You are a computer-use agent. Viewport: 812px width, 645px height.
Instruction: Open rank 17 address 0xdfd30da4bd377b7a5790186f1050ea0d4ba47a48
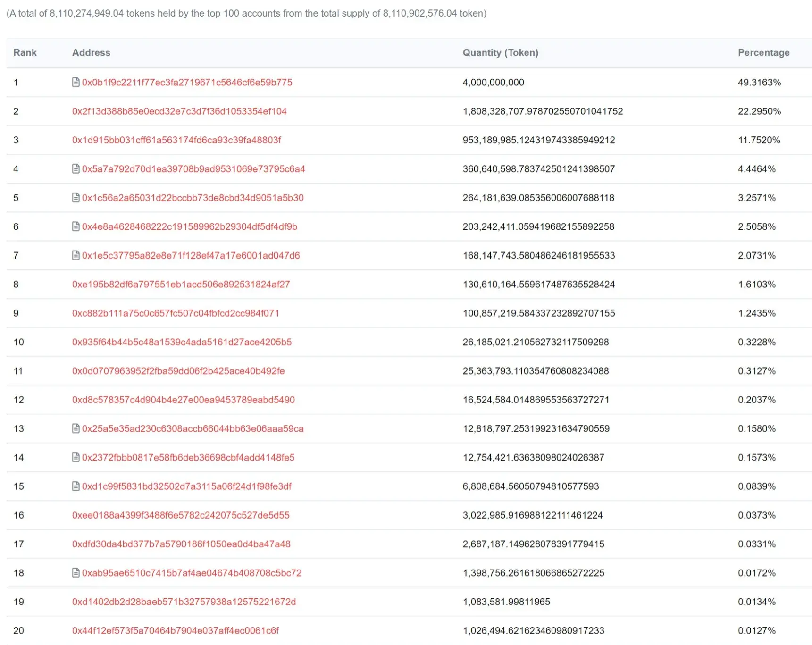(181, 544)
